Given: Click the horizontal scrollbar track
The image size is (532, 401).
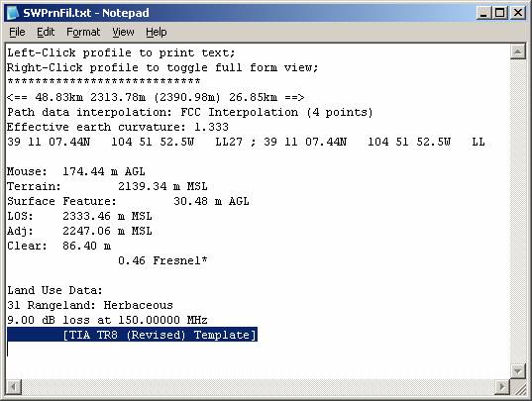Looking at the screenshot, I should (x=259, y=387).
